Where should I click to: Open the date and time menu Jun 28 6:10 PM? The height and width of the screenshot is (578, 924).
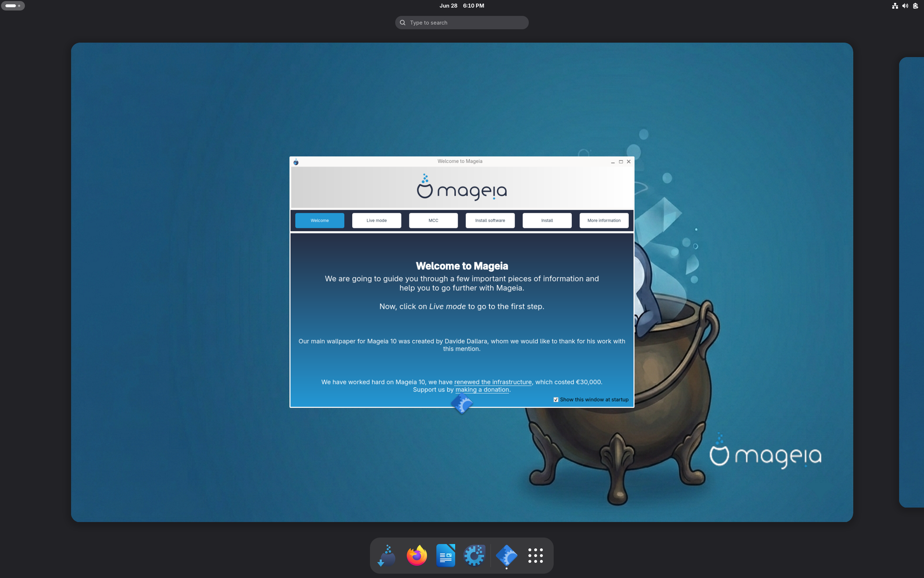click(x=462, y=6)
